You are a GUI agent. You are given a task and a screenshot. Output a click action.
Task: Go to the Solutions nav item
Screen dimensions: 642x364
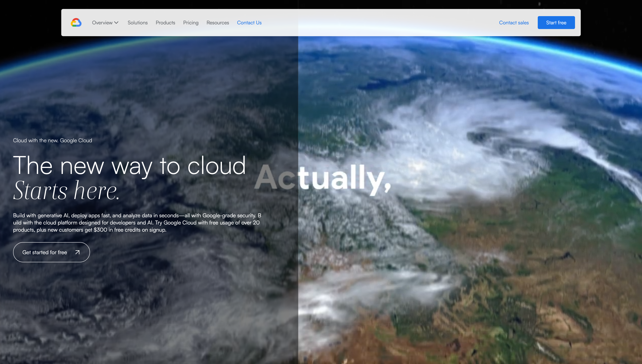click(138, 23)
